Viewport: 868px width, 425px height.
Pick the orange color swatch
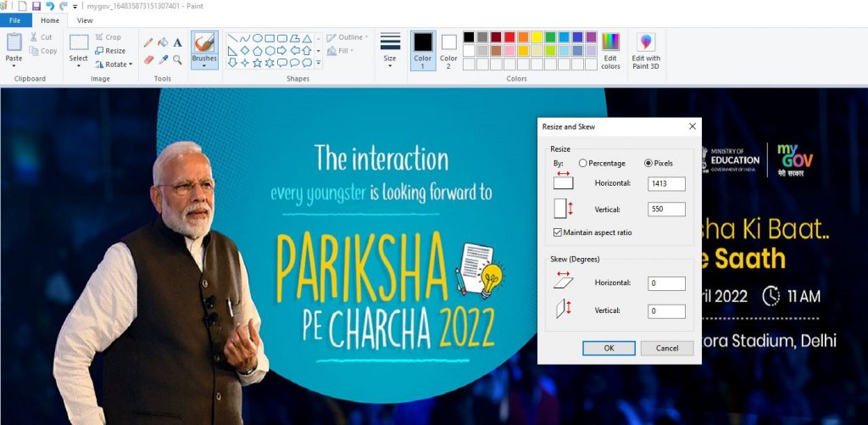click(x=523, y=37)
